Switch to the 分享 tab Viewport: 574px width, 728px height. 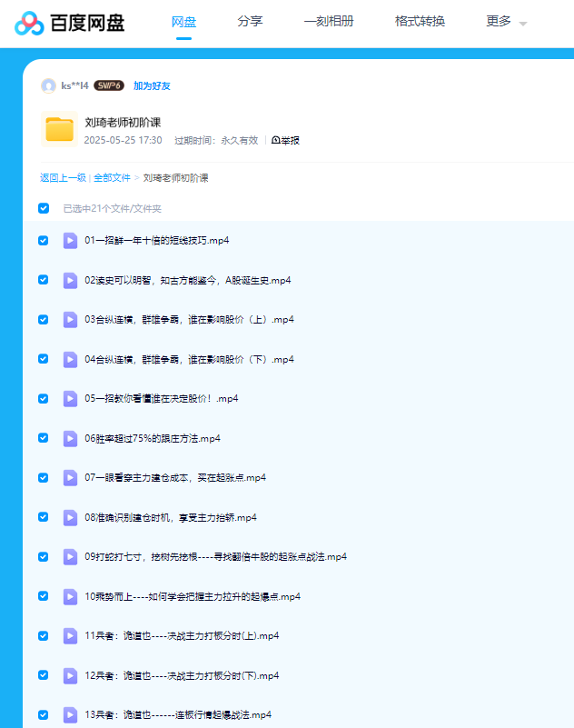[x=250, y=22]
